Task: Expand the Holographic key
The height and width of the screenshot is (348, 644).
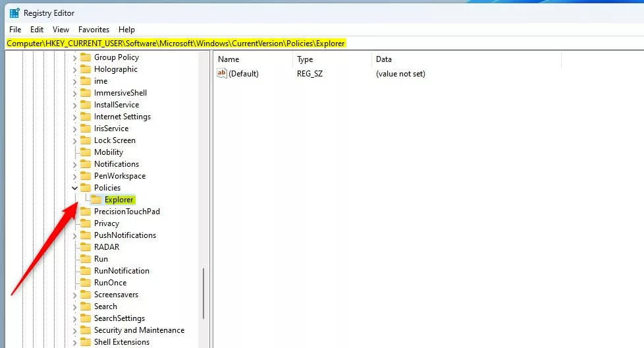Action: click(74, 70)
